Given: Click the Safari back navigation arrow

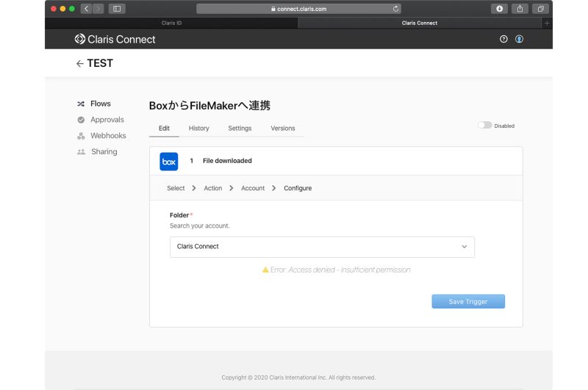Looking at the screenshot, I should 86,9.
